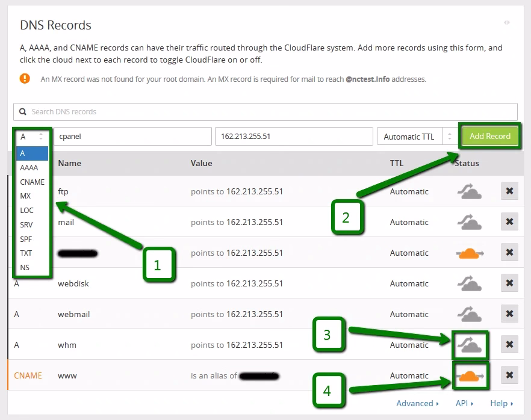
Task: Click Automatic TTL in webdisk row
Action: point(409,283)
